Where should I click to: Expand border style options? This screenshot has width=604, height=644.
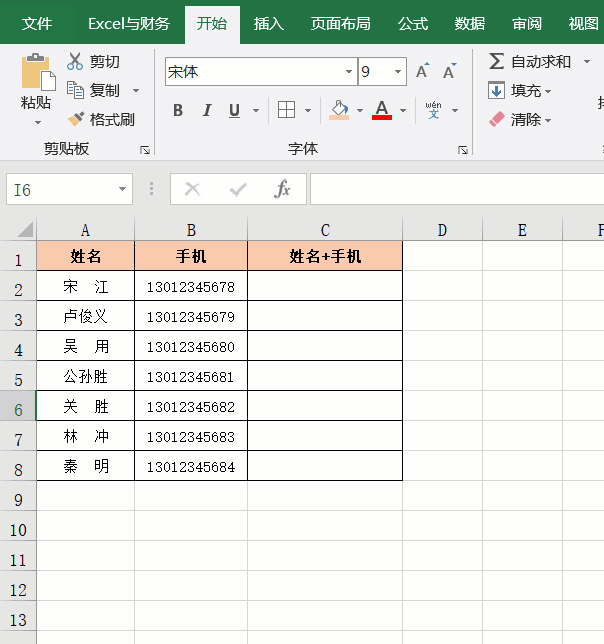click(308, 110)
